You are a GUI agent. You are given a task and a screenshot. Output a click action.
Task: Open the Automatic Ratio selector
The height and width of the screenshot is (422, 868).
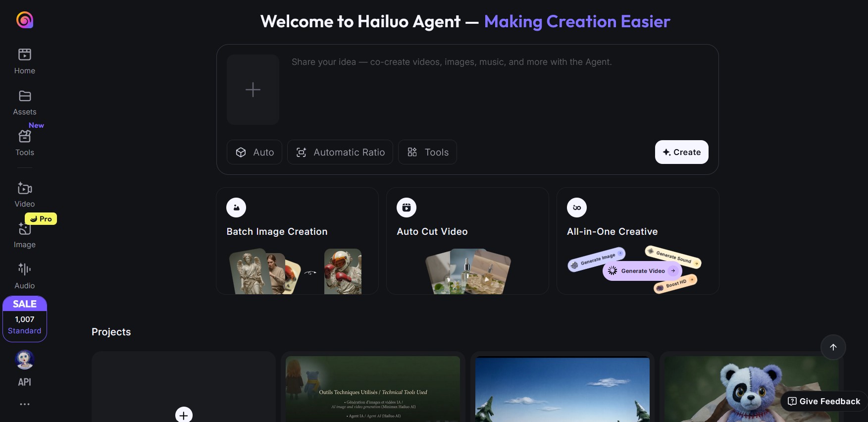click(340, 152)
